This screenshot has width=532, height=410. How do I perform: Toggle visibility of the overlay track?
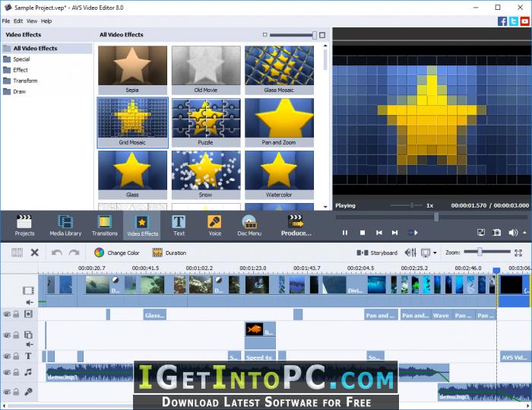7,335
